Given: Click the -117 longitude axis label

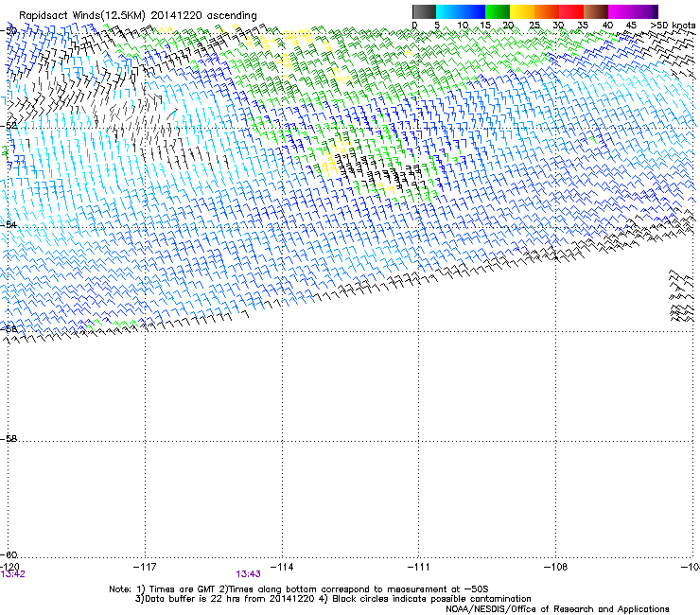Looking at the screenshot, I should (145, 567).
